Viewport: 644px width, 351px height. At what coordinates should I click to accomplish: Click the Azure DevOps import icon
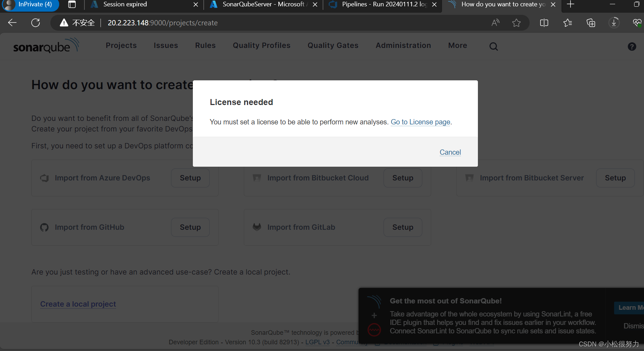click(44, 178)
